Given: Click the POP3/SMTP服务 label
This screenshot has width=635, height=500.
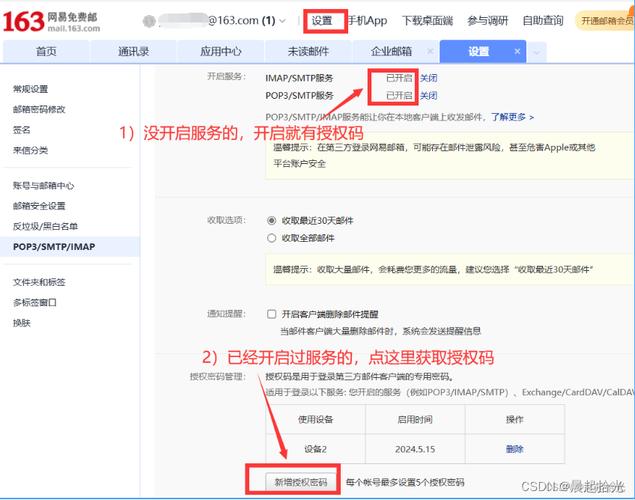Looking at the screenshot, I should [x=299, y=96].
